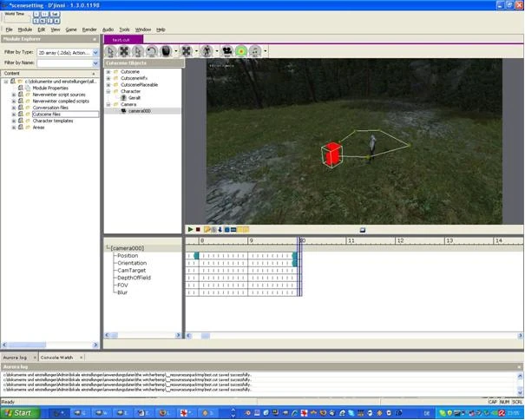
Task: Select the rotate/undo arrow toolbar icon
Action: point(151,51)
